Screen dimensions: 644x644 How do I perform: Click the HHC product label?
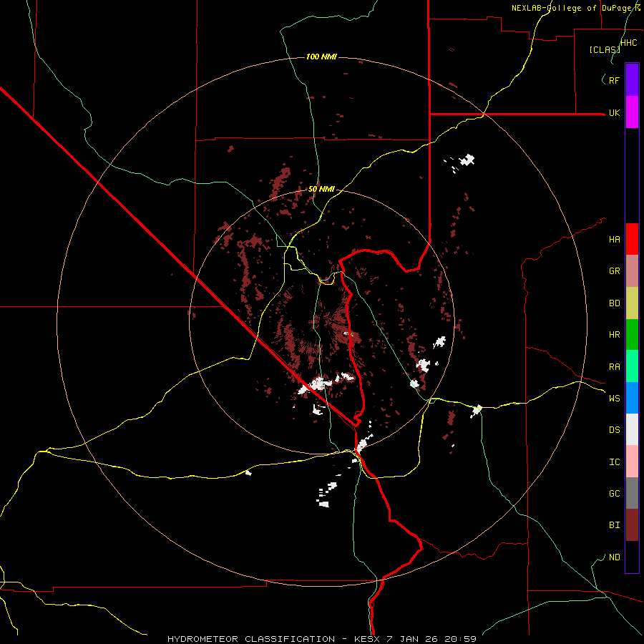pos(628,43)
